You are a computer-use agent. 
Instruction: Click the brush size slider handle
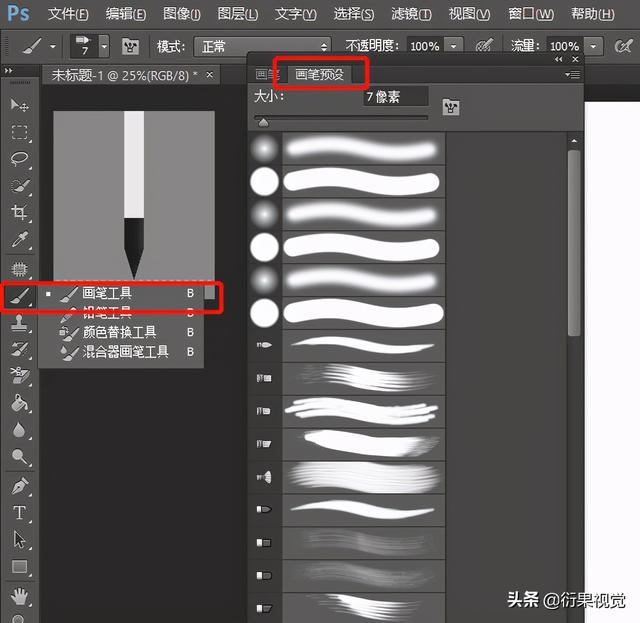pos(263,122)
